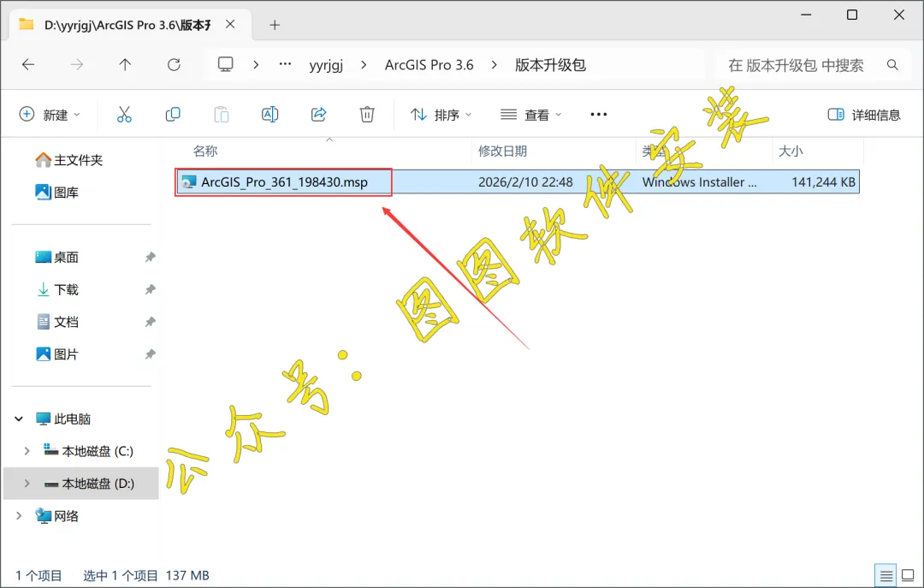Open the 新建 dropdown
The image size is (924, 588).
[50, 115]
